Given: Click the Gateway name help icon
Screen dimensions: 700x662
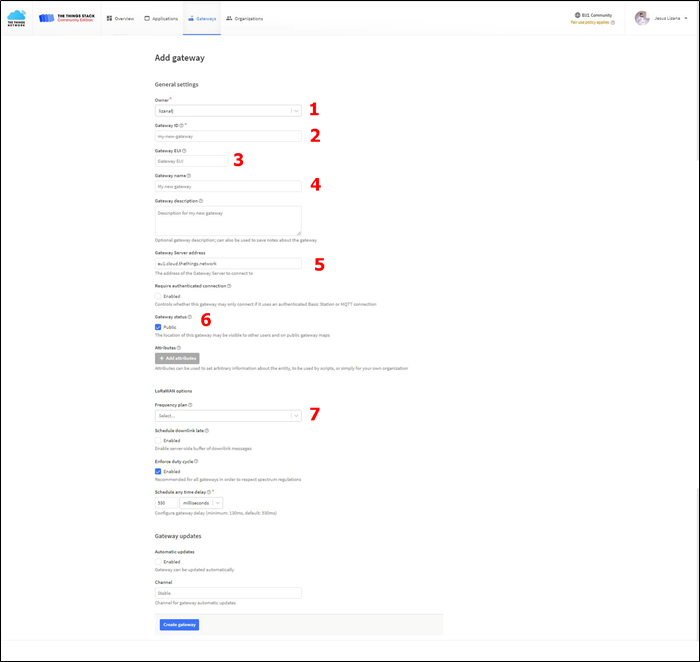Looking at the screenshot, I should tap(189, 176).
